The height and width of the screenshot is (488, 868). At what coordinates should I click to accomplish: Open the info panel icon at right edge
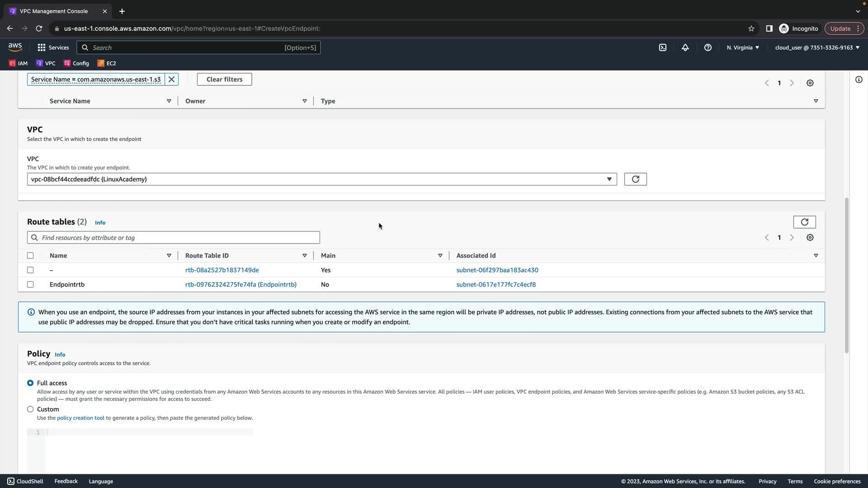pos(859,80)
